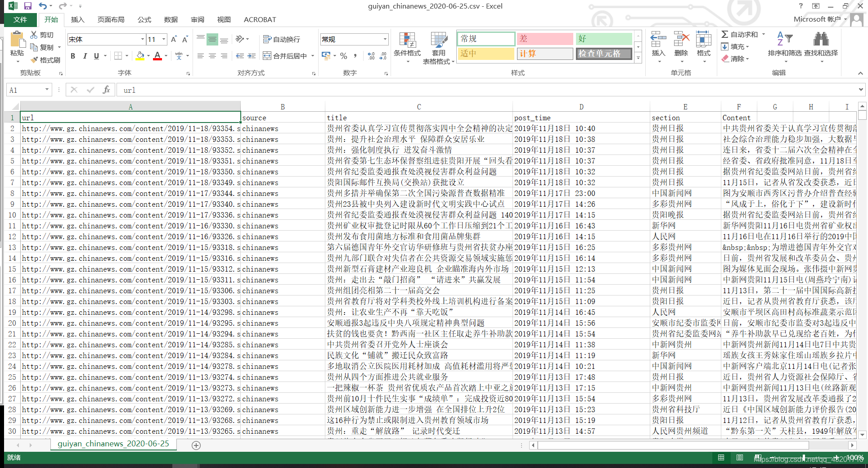Click the formula bar input showing url
868x468 pixels.
coord(486,90)
